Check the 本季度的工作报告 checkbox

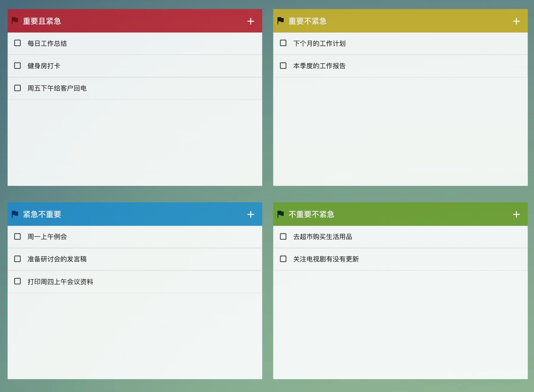point(283,65)
